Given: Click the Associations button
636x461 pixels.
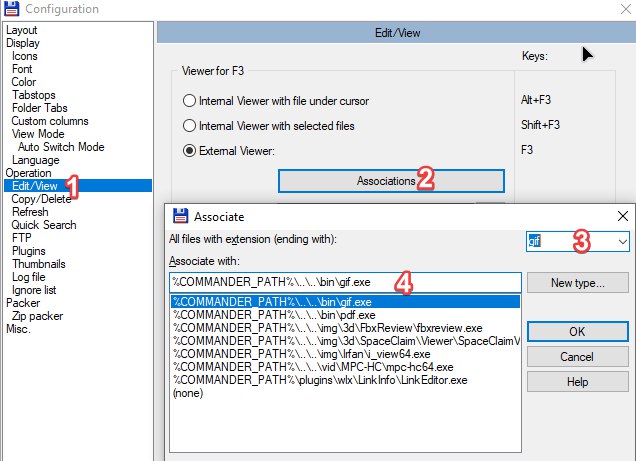Looking at the screenshot, I should (x=391, y=181).
